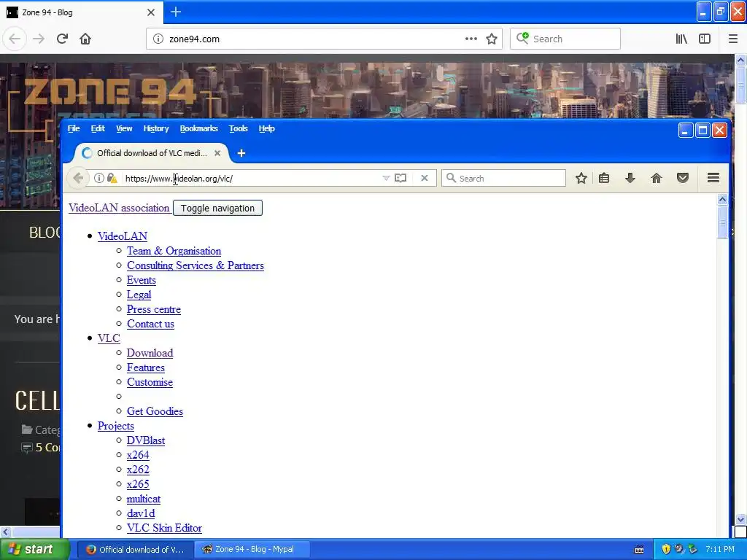This screenshot has height=560, width=747.
Task: Open File menu in Firefox
Action: 74,128
